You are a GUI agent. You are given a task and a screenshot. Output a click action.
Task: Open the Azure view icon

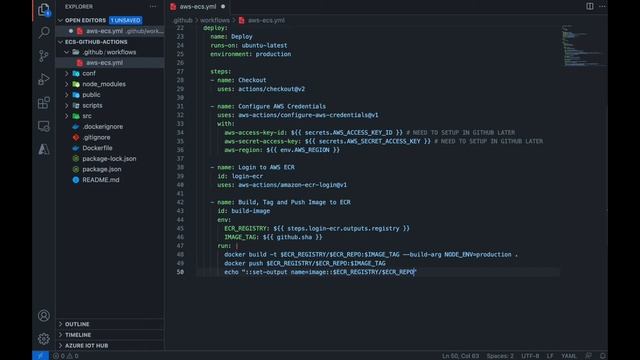pyautogui.click(x=44, y=149)
